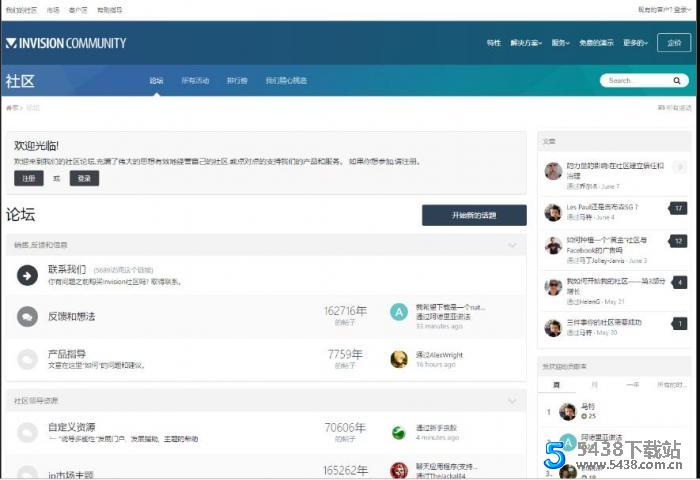Click the 登录 button in welcome box
Screen dimensions: 700x480
point(84,178)
